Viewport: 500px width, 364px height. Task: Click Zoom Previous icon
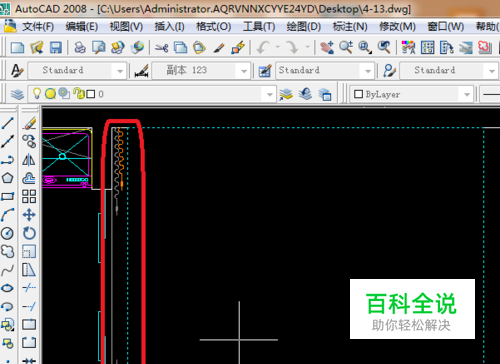[x=384, y=48]
